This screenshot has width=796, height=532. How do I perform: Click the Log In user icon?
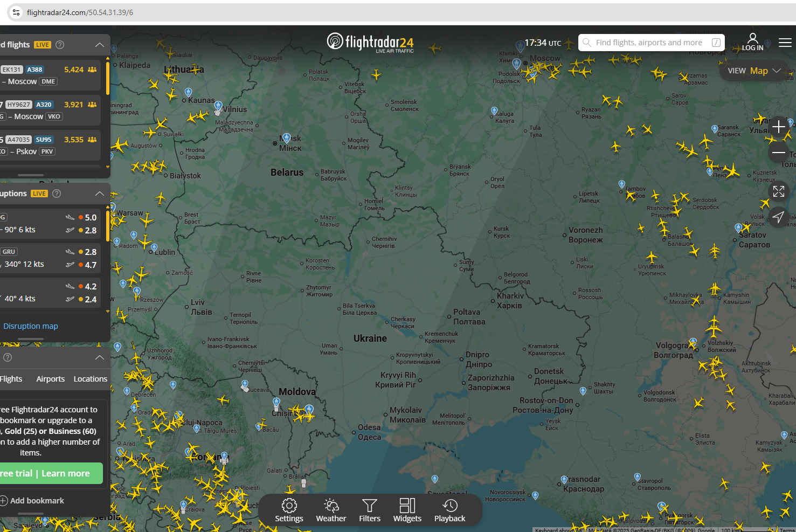(752, 42)
